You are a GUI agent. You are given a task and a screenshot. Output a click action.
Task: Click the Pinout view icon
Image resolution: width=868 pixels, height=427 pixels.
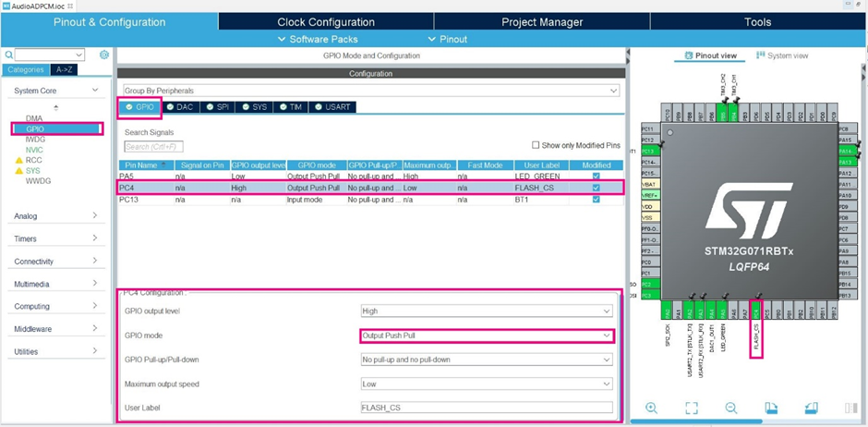[x=689, y=55]
